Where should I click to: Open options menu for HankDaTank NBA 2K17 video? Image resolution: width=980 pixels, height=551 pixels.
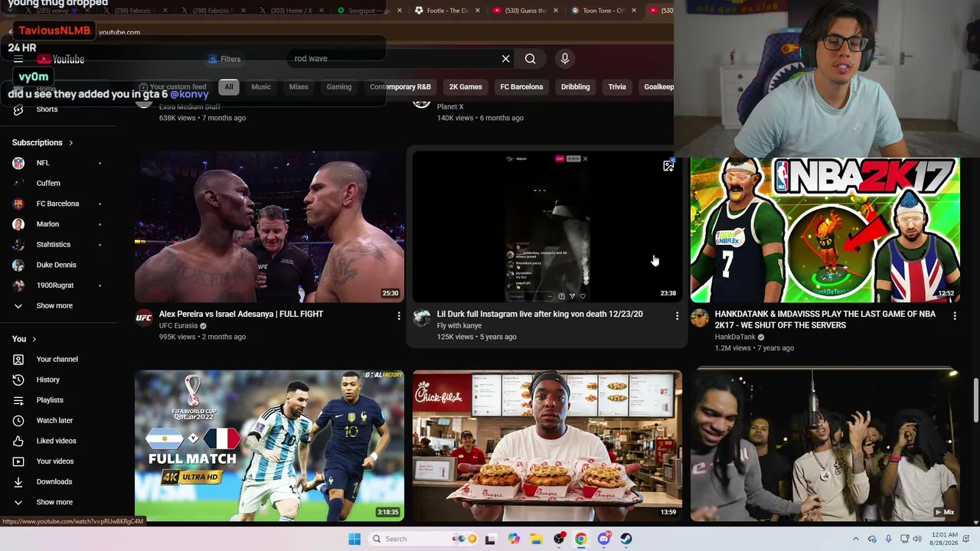click(x=955, y=315)
